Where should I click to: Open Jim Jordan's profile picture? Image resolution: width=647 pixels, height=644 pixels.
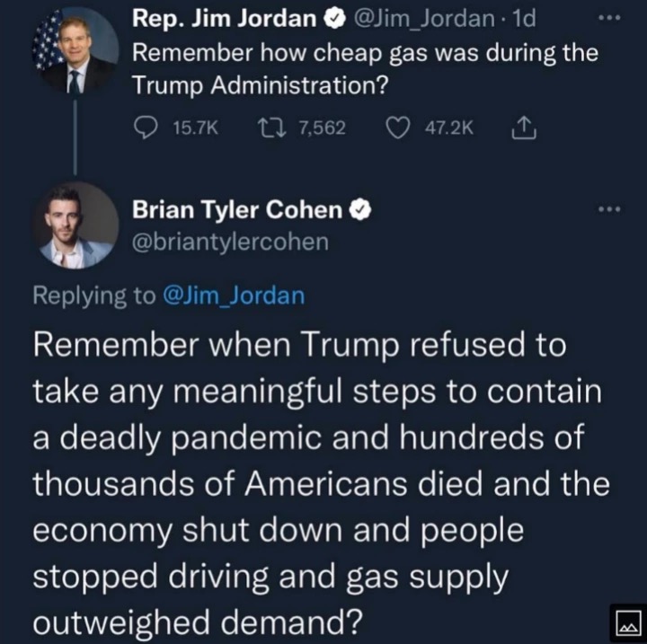[75, 50]
